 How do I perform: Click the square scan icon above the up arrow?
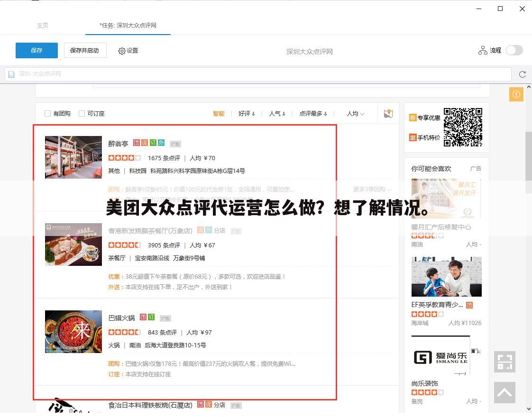[x=504, y=362]
